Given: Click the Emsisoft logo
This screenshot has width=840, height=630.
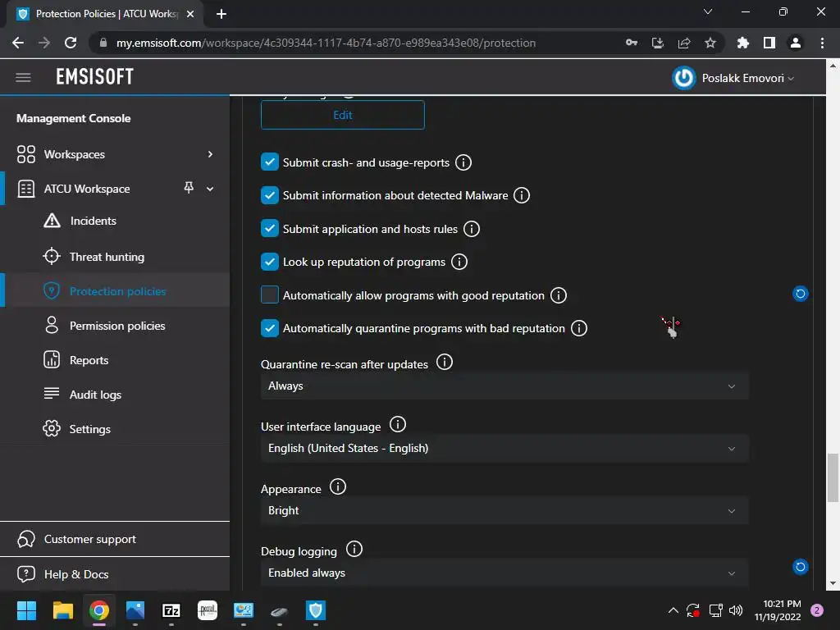Looking at the screenshot, I should 95,77.
